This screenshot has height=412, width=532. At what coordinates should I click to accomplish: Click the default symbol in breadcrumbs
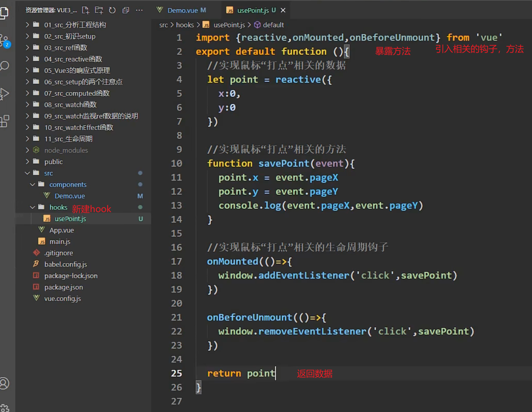[273, 25]
